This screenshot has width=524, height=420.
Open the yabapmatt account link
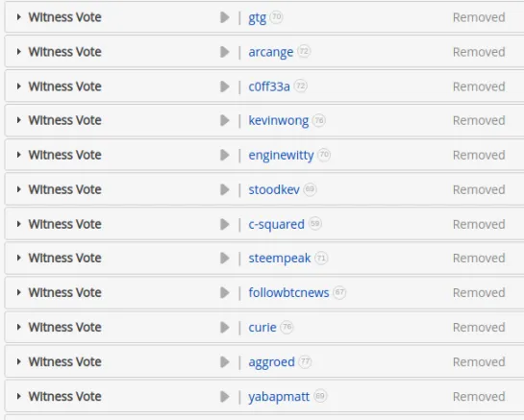(x=279, y=397)
